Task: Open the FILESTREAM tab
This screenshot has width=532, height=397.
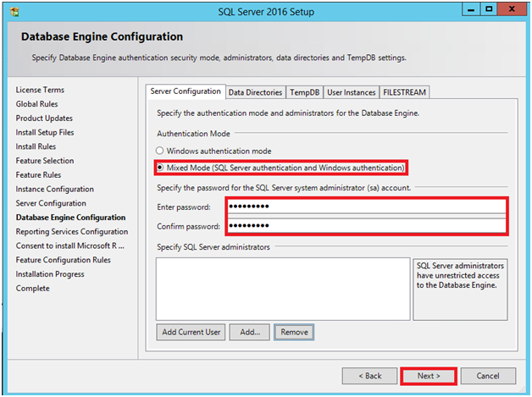Action: tap(404, 91)
